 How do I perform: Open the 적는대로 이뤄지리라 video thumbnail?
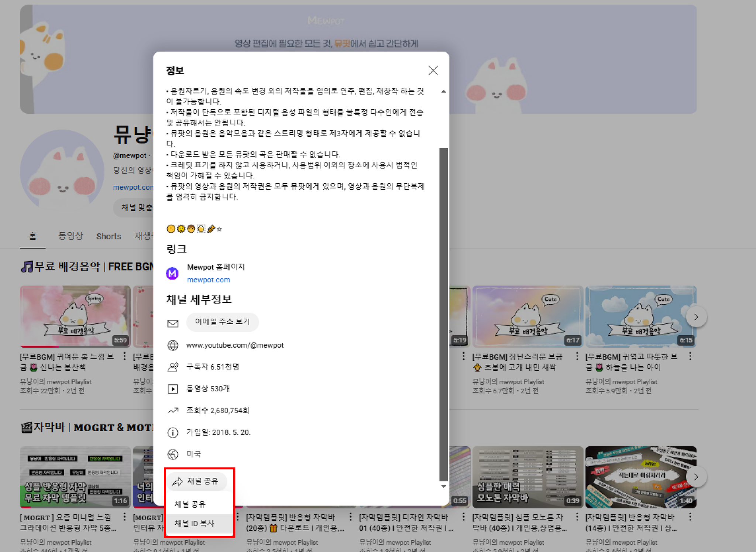pyautogui.click(x=641, y=477)
